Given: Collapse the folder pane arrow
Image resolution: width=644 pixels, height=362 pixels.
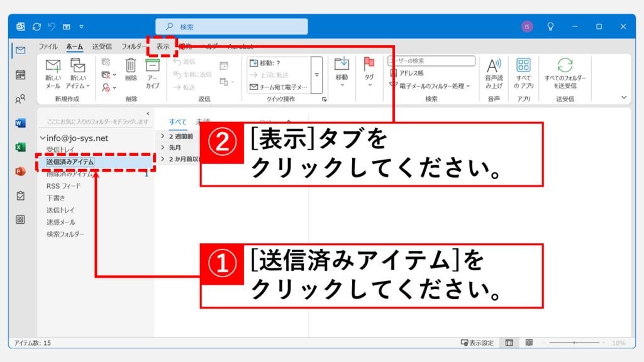Looking at the screenshot, I should tap(148, 114).
